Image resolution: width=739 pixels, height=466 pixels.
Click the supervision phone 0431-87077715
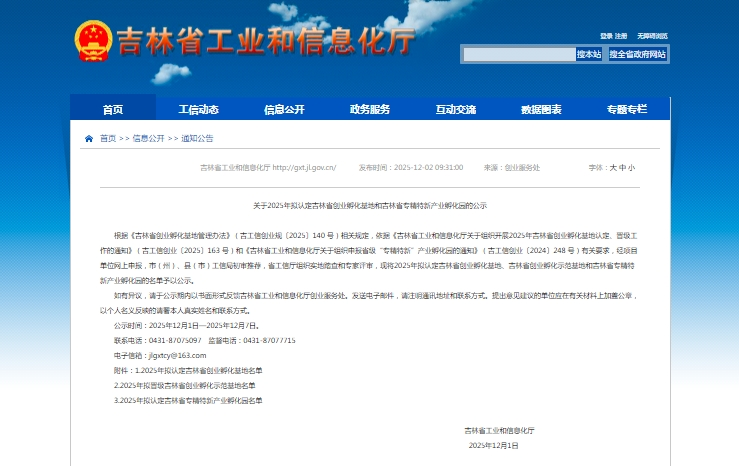pos(269,341)
